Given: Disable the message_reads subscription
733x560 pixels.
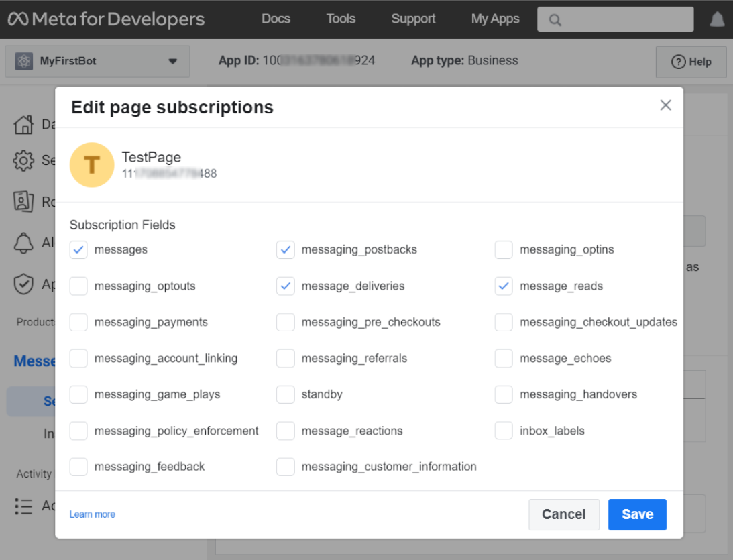Looking at the screenshot, I should pos(504,286).
